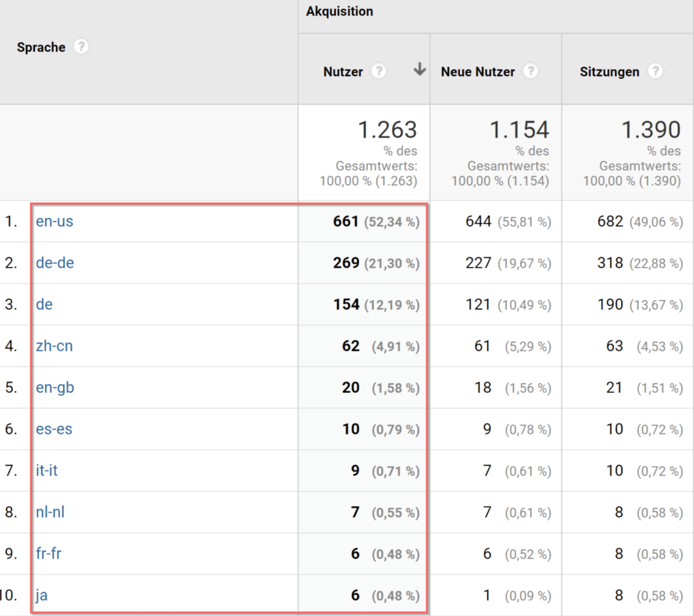Image resolution: width=694 pixels, height=616 pixels.
Task: Open the ja language link
Action: point(42,596)
